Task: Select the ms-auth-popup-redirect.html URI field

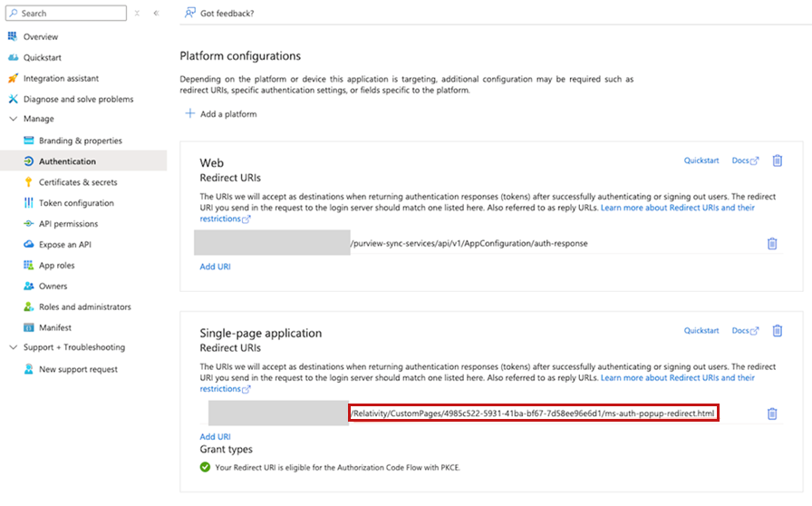Action: [x=534, y=414]
